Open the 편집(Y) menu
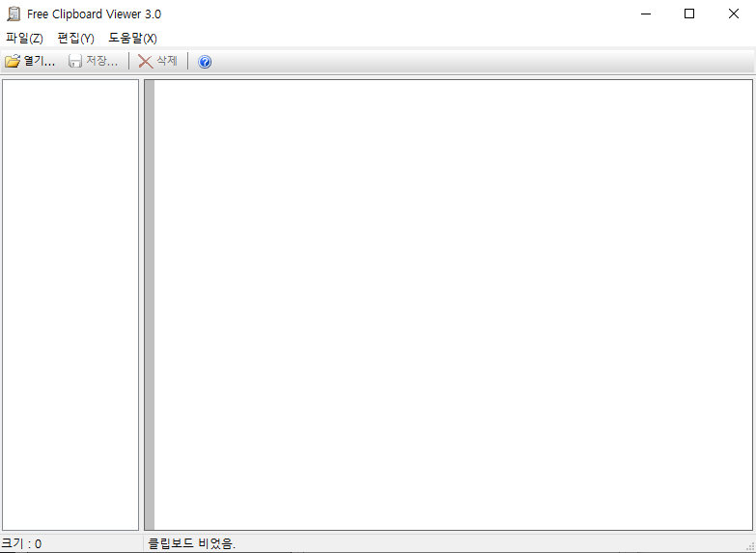This screenshot has height=553, width=756. tap(75, 38)
